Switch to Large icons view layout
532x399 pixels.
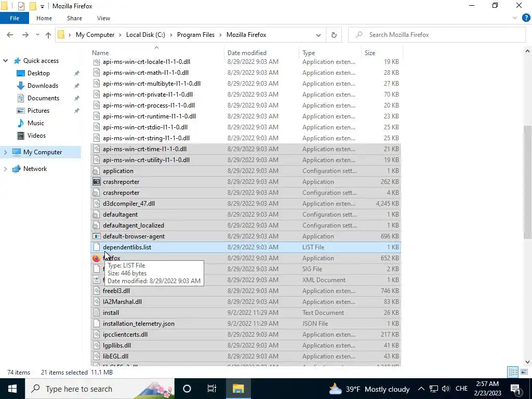[524, 372]
